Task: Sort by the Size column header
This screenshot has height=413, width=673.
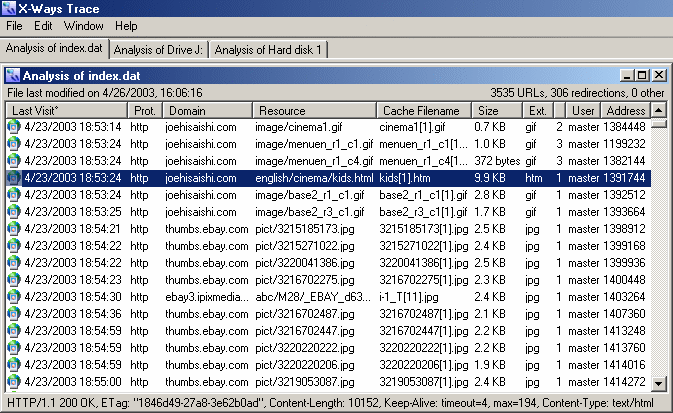Action: coord(497,110)
